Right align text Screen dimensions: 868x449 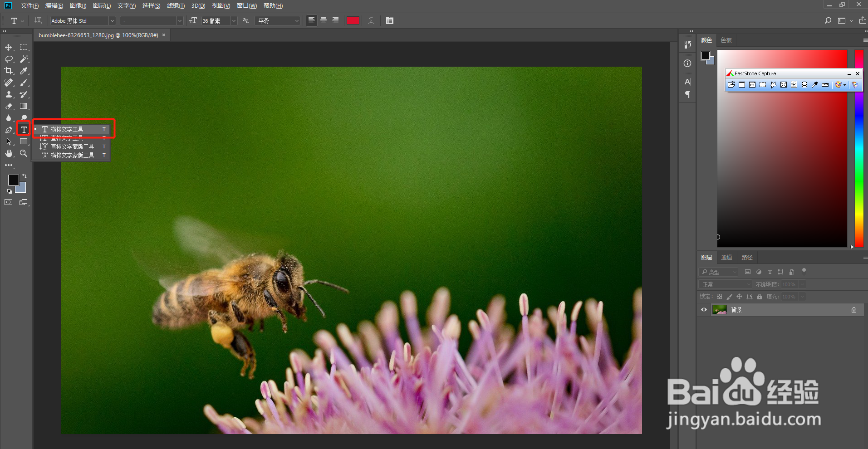(x=335, y=20)
